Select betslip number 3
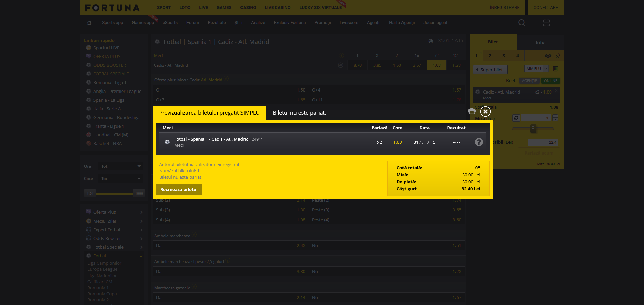This screenshot has height=305, width=644. pyautogui.click(x=504, y=56)
